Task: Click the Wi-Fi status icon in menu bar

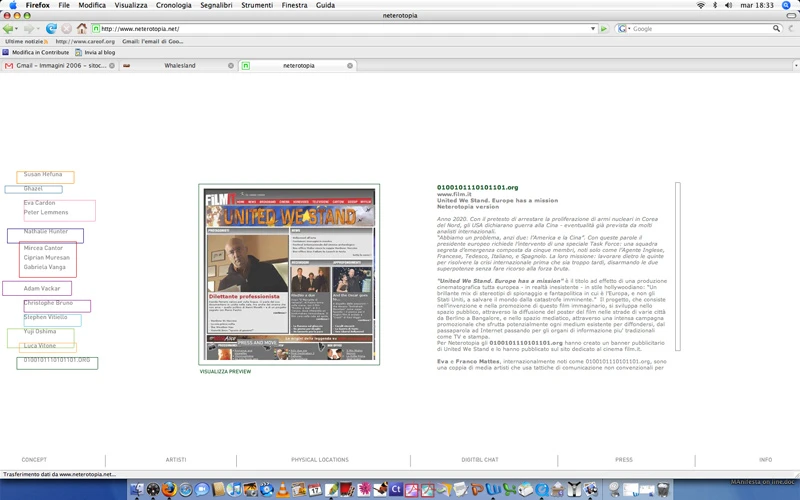Action: [701, 5]
